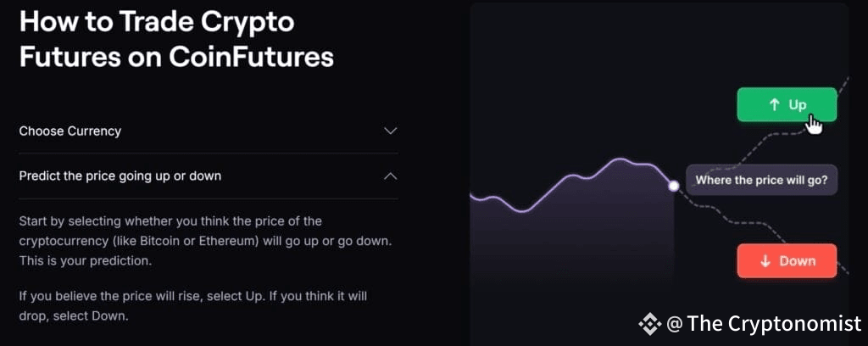Screen dimensions: 868x346
Task: Collapse the Predict the price section chevron
Action: [391, 176]
